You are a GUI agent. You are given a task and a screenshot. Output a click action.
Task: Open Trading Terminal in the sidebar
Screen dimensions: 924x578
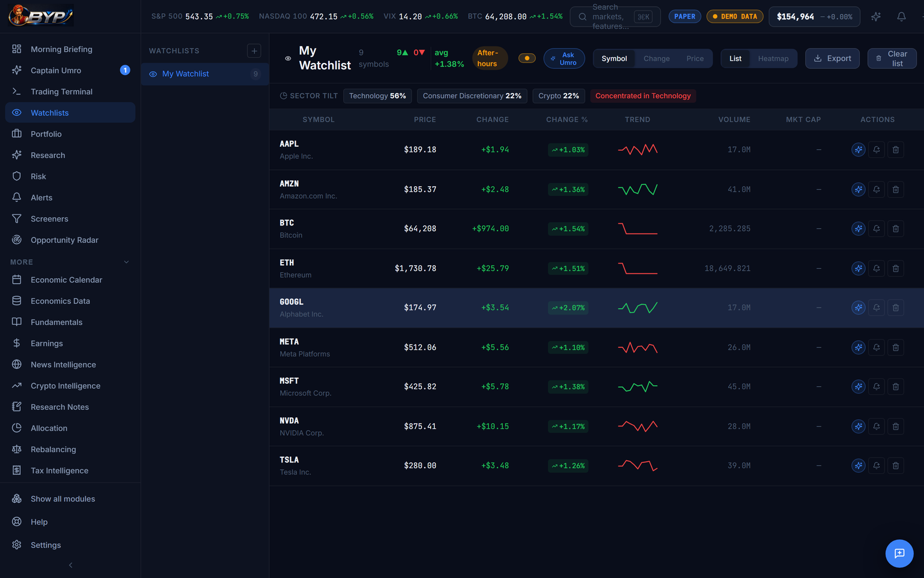[70, 91]
